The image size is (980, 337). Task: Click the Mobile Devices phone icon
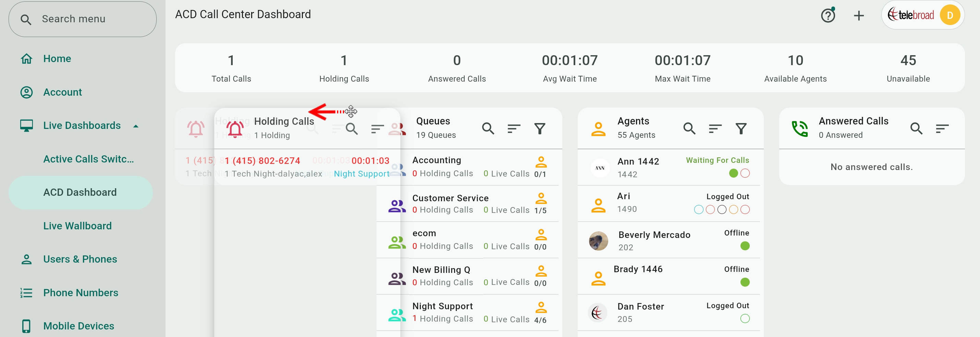pyautogui.click(x=26, y=326)
